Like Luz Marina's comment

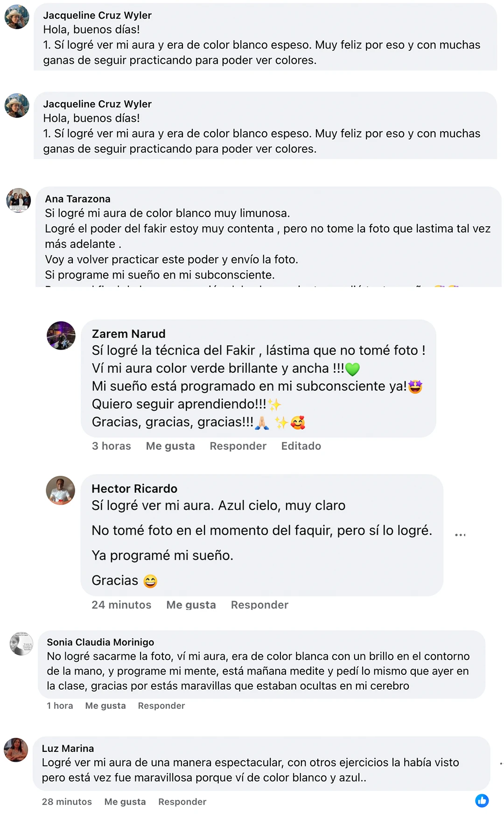125,802
